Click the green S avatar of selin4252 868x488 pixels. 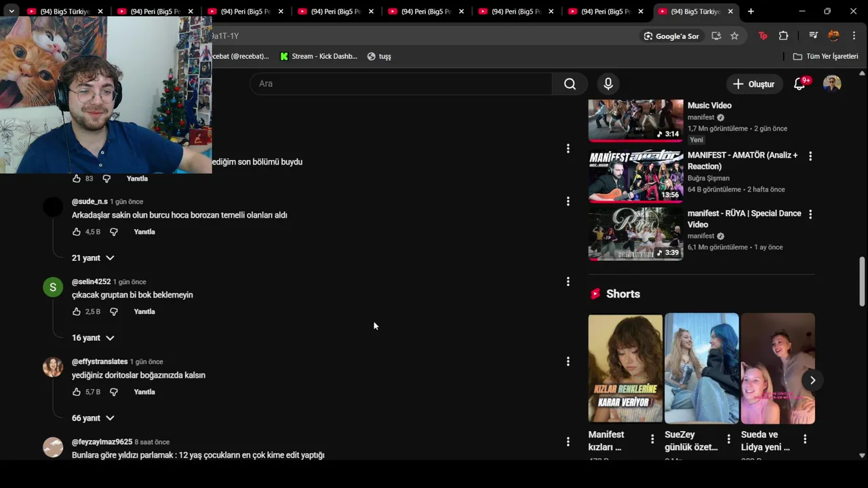tap(53, 287)
